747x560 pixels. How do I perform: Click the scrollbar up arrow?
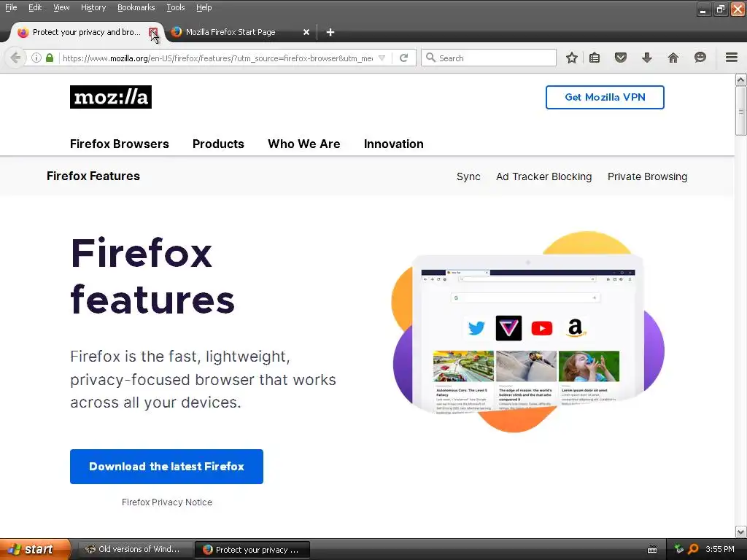[x=741, y=79]
